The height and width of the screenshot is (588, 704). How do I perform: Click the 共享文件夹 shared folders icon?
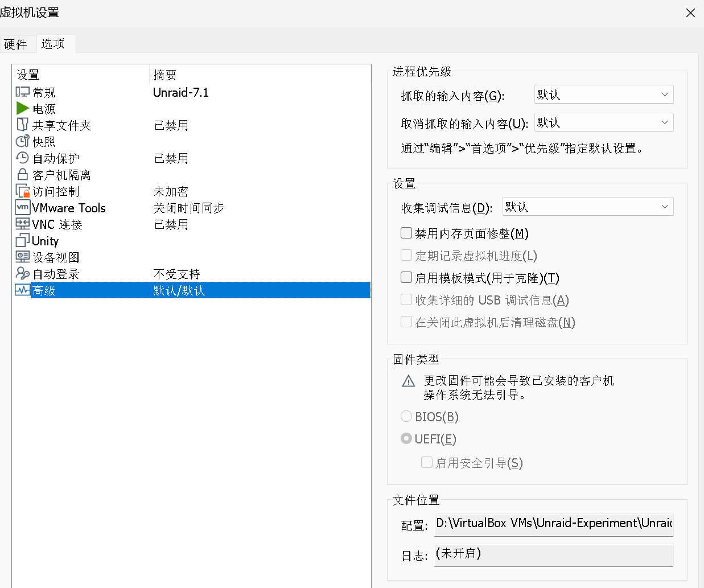[x=22, y=125]
